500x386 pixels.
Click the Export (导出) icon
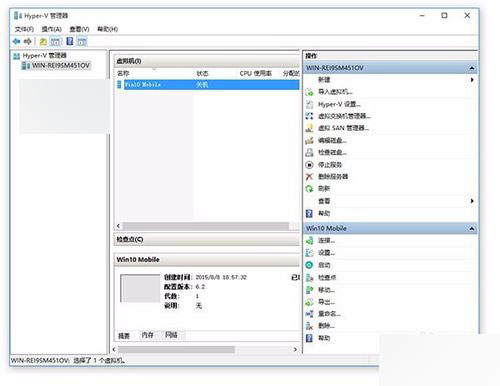[309, 302]
